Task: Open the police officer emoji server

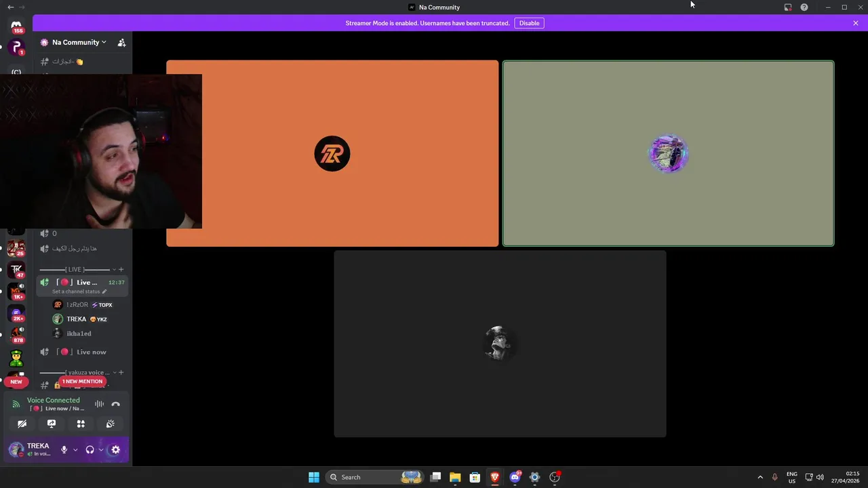Action: [16, 357]
